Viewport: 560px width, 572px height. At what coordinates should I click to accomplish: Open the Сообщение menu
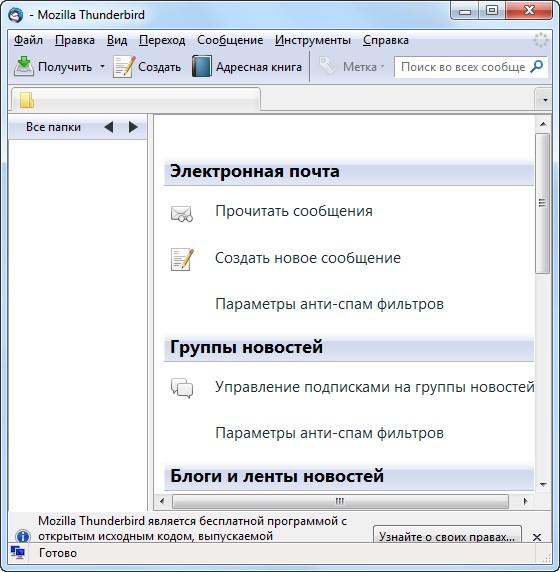(x=230, y=40)
